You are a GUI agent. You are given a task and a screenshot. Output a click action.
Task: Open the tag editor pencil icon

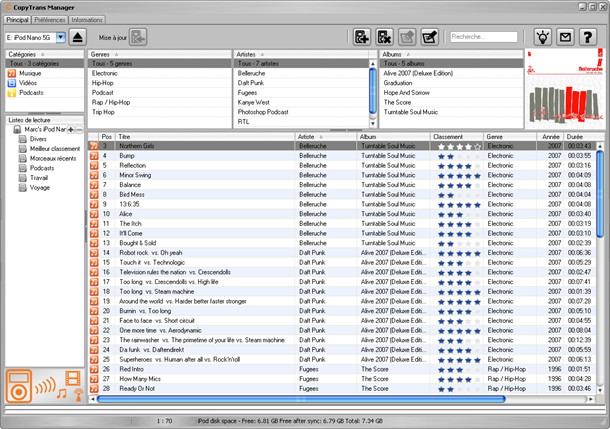point(430,37)
